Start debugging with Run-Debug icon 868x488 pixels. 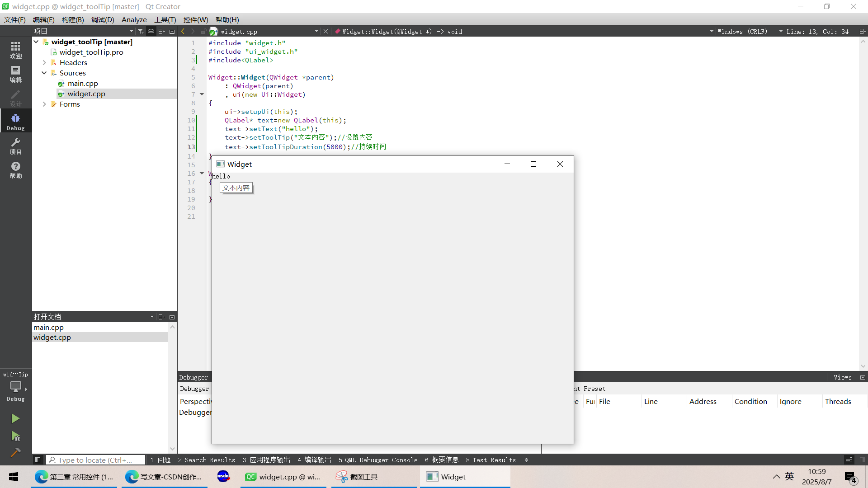tap(15, 436)
